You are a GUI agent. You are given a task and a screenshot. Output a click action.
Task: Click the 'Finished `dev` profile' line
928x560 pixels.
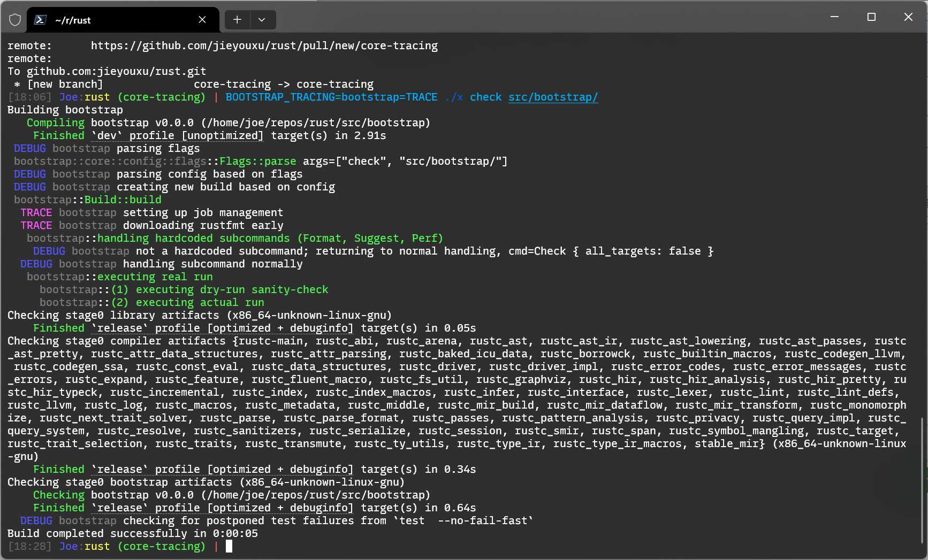coord(209,135)
